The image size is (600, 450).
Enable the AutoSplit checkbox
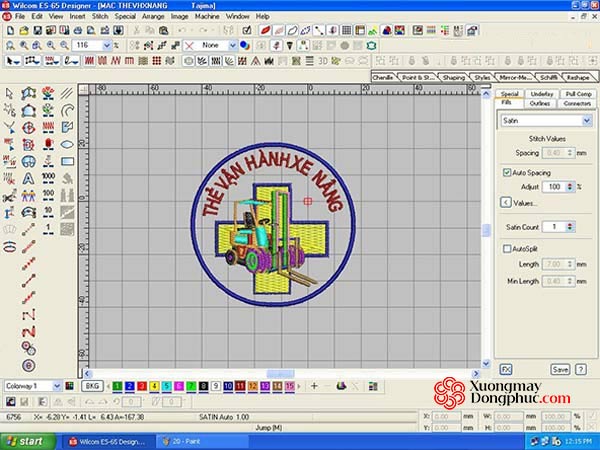pos(507,248)
